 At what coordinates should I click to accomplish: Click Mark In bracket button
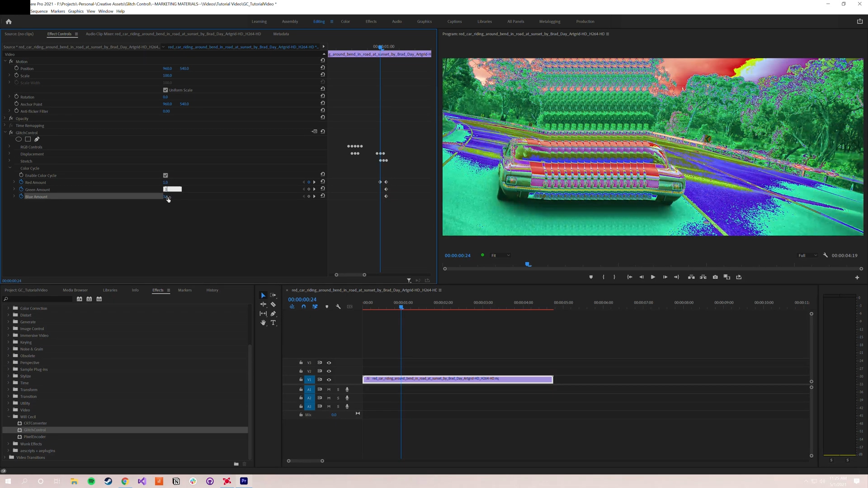(x=604, y=277)
